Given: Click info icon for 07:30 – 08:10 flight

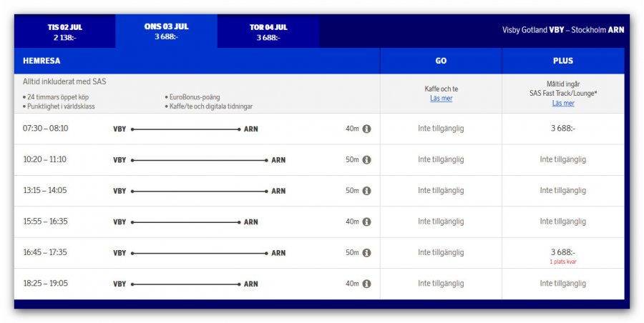Looking at the screenshot, I should tap(366, 129).
